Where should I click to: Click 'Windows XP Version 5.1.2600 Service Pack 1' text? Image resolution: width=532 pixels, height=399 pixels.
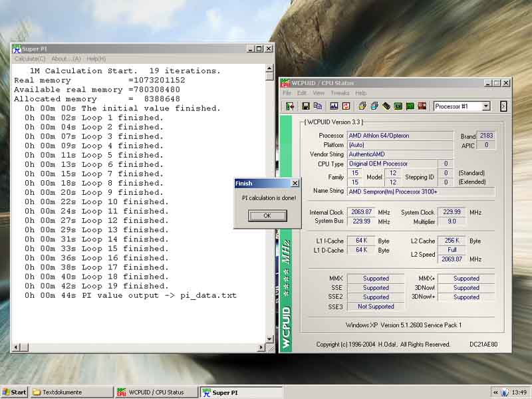coord(404,325)
